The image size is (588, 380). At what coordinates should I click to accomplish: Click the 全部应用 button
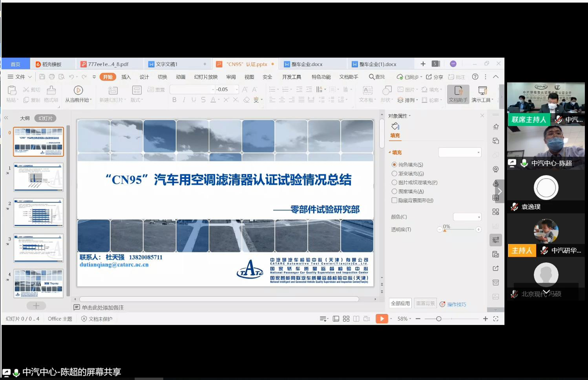point(400,304)
